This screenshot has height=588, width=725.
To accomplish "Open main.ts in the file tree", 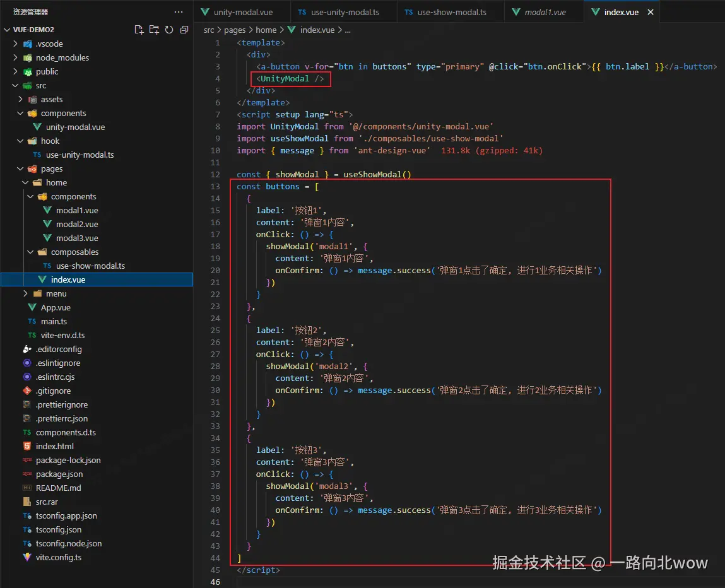I will [97, 321].
